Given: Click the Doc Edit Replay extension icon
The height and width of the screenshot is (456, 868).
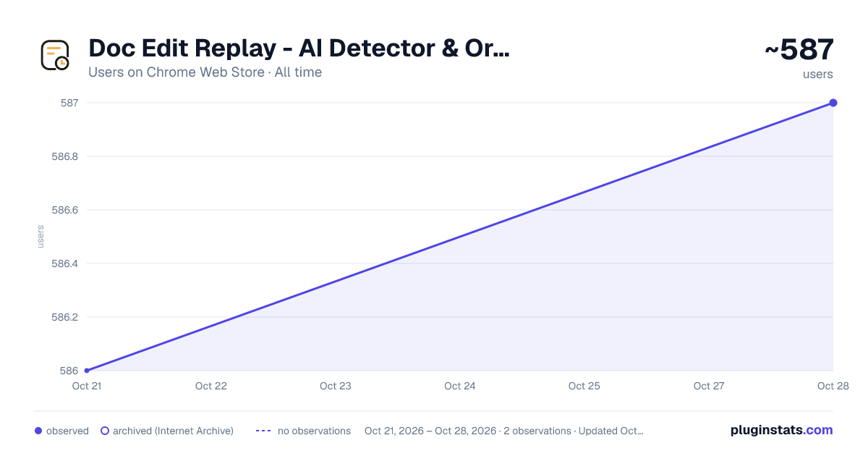Looking at the screenshot, I should click(55, 55).
